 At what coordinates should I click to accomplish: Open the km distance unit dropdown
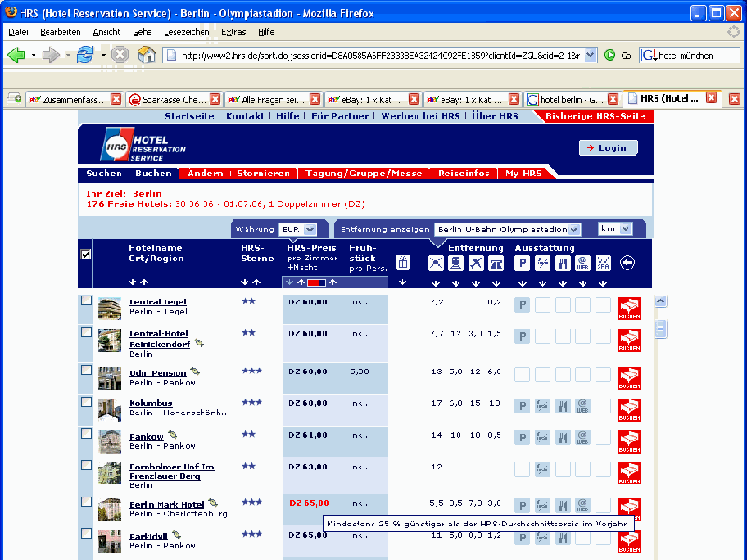[614, 229]
